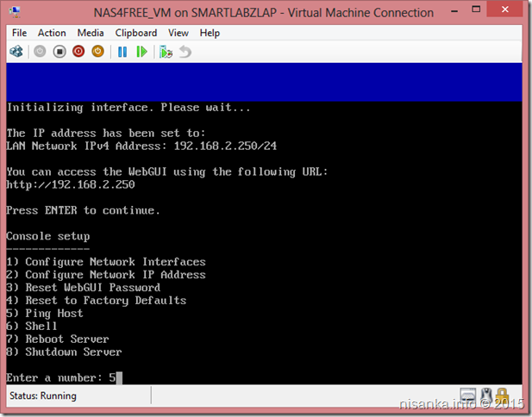This screenshot has height=417, width=532.
Task: Click the mouse status icon
Action: [x=486, y=395]
